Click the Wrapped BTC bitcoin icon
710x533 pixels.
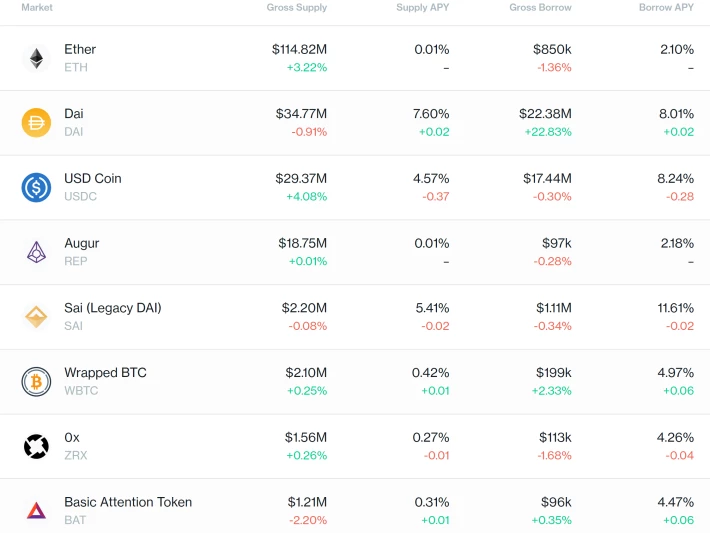tap(36, 382)
